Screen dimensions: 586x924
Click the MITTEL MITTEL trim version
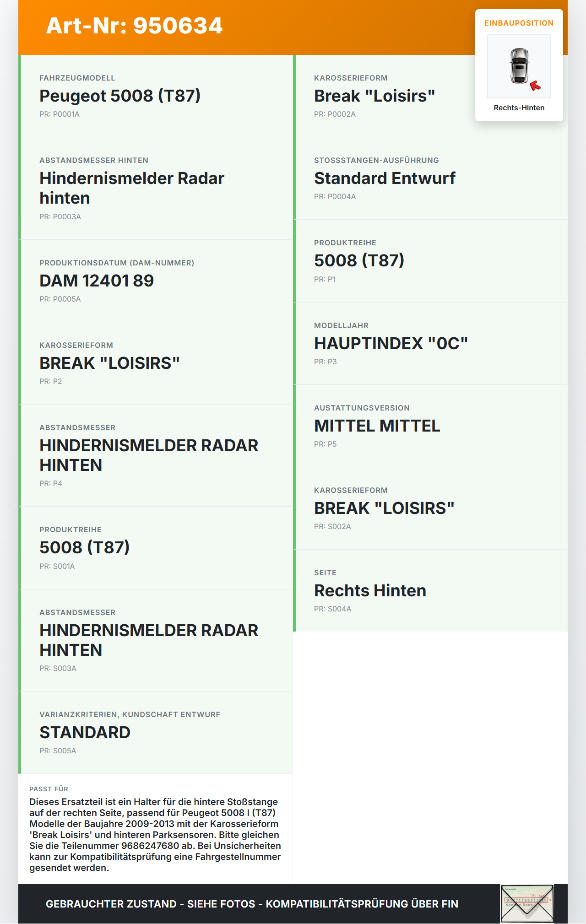coord(377,426)
